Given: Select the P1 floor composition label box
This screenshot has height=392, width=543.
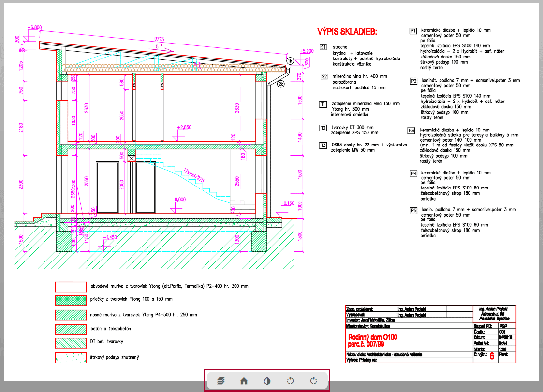Looking at the screenshot, I should coord(413,31).
